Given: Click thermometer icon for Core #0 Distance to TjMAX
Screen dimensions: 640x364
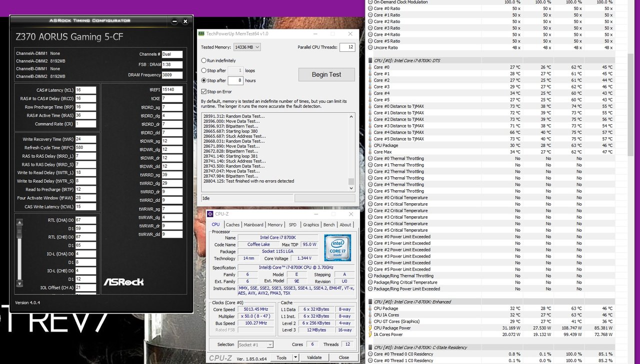Looking at the screenshot, I should (x=370, y=106).
